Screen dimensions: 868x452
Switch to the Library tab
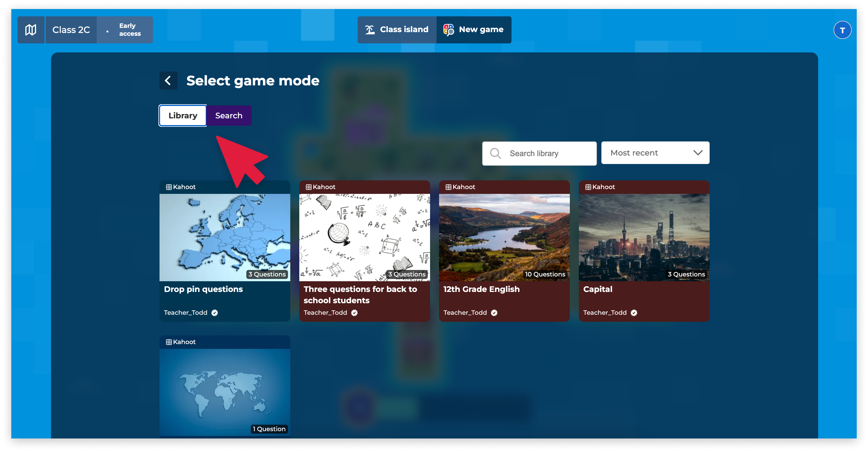[x=183, y=116]
